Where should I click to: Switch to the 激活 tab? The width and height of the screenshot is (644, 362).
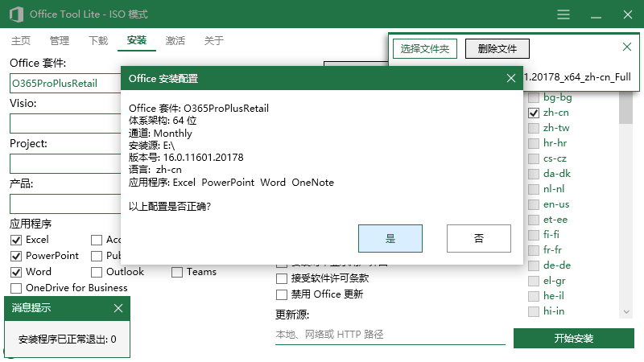click(x=175, y=40)
